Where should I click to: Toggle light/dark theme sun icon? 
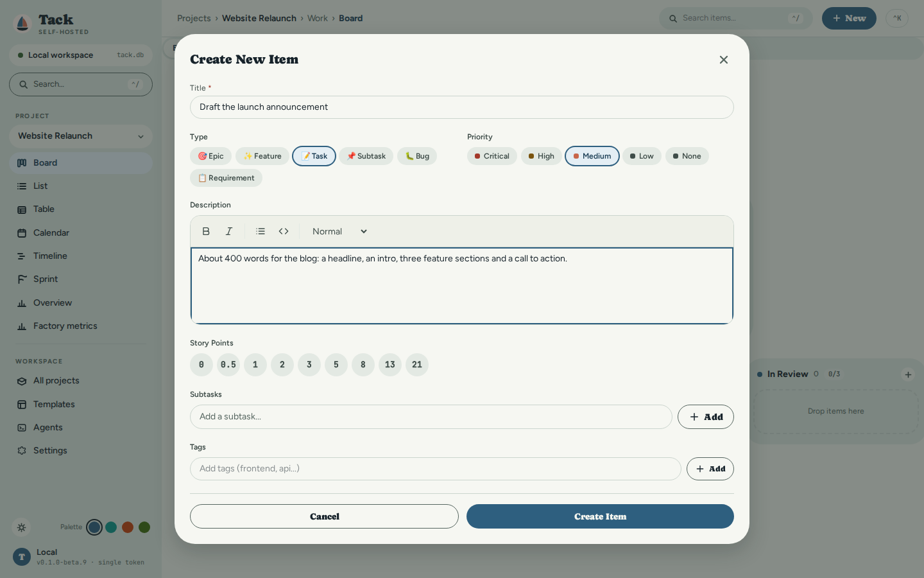pyautogui.click(x=21, y=527)
